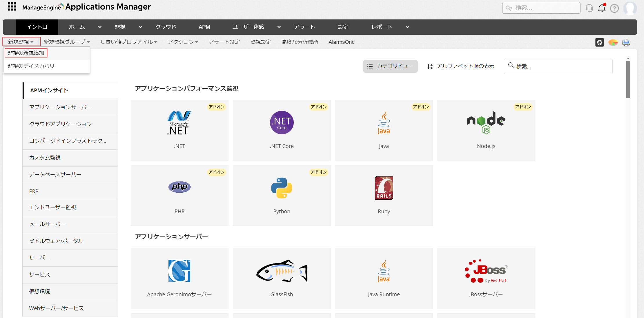This screenshot has width=644, height=318.
Task: Expand the ホーム tab dropdown arrow
Action: tap(100, 27)
